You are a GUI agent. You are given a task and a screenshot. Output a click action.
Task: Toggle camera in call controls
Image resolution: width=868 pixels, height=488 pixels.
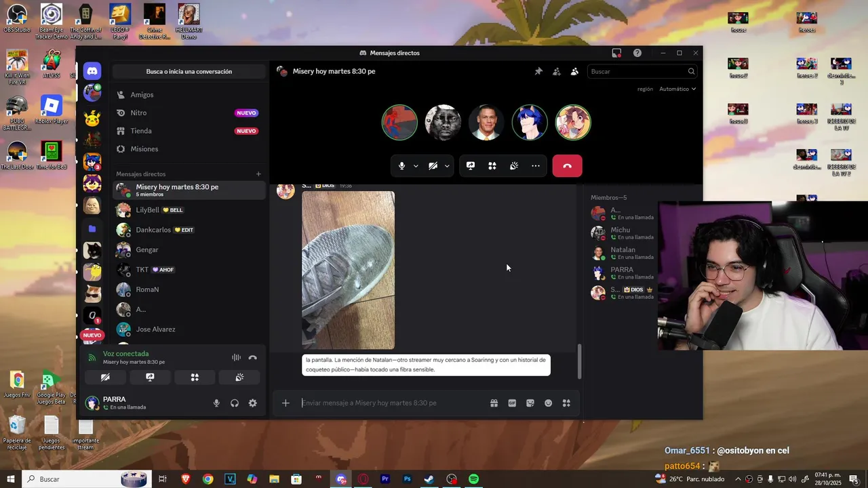pyautogui.click(x=433, y=165)
